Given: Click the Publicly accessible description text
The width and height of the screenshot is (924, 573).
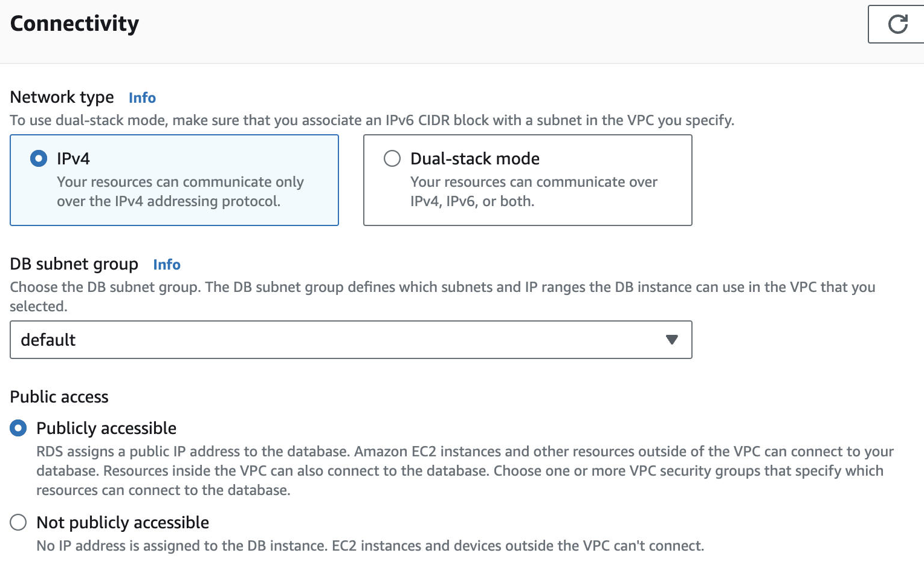Looking at the screenshot, I should tap(464, 470).
